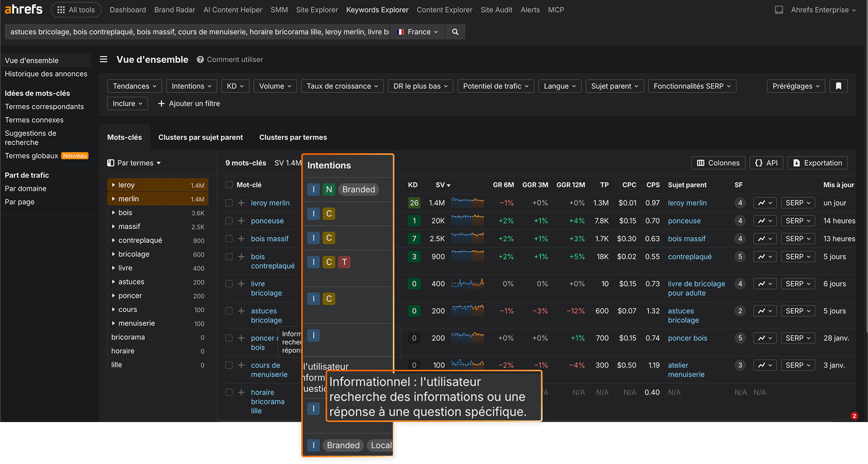868x464 pixels.
Task: Check the bois massif row checkbox
Action: pos(229,239)
